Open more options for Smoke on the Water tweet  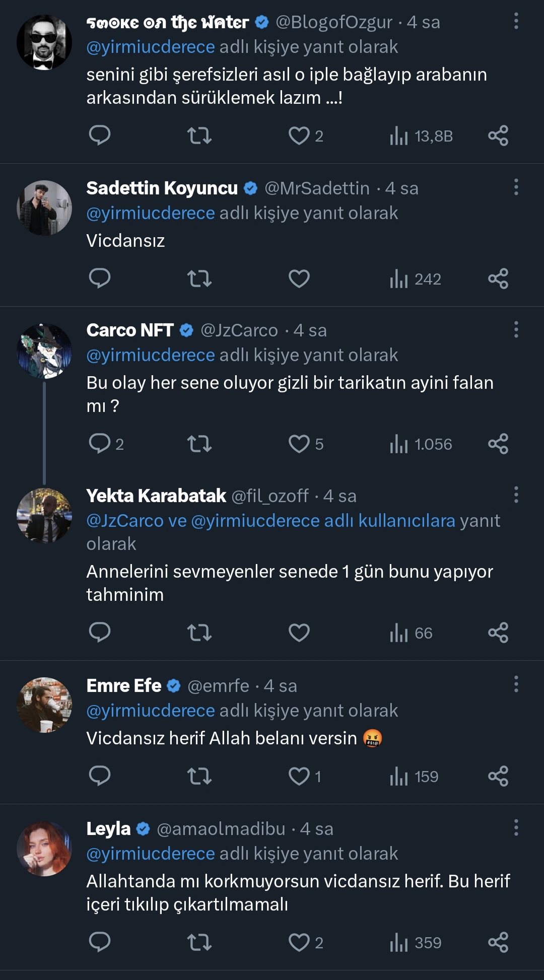[x=516, y=21]
